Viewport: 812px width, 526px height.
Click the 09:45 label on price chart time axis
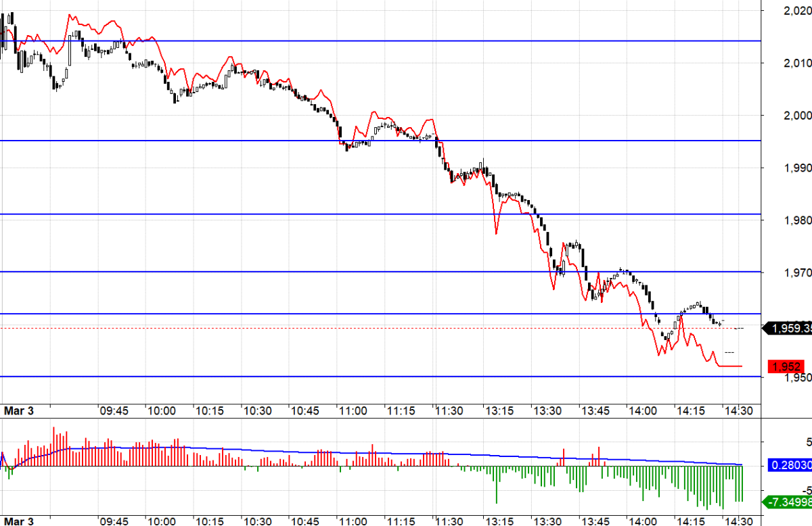tap(114, 410)
